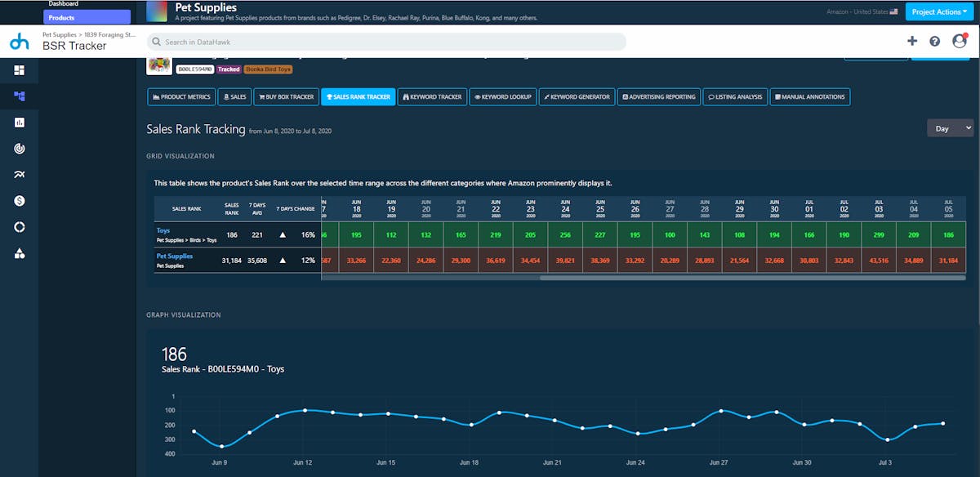Open the Toys category link
980x477 pixels.
click(x=164, y=230)
